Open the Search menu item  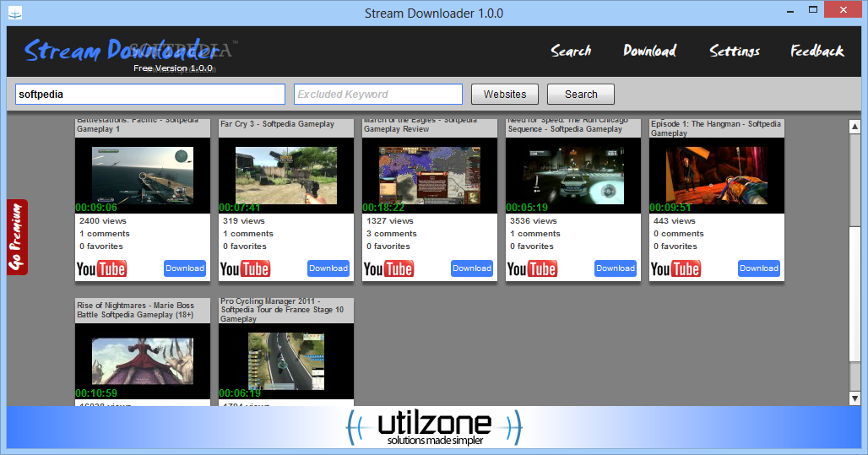click(x=571, y=51)
